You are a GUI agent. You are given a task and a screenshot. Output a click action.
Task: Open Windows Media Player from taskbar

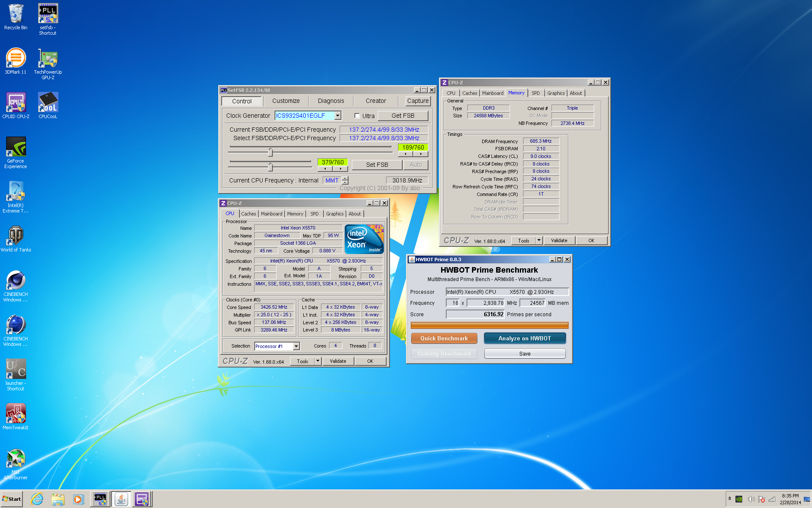pyautogui.click(x=78, y=499)
